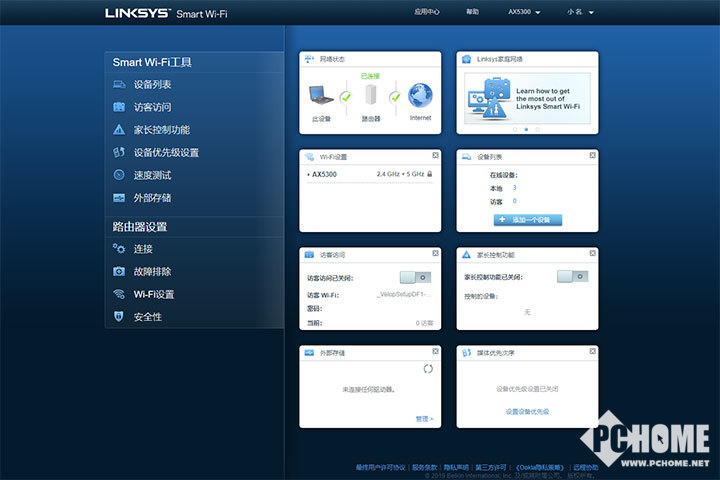The width and height of the screenshot is (720, 480).
Task: Close the 设备列表 widget
Action: [592, 155]
